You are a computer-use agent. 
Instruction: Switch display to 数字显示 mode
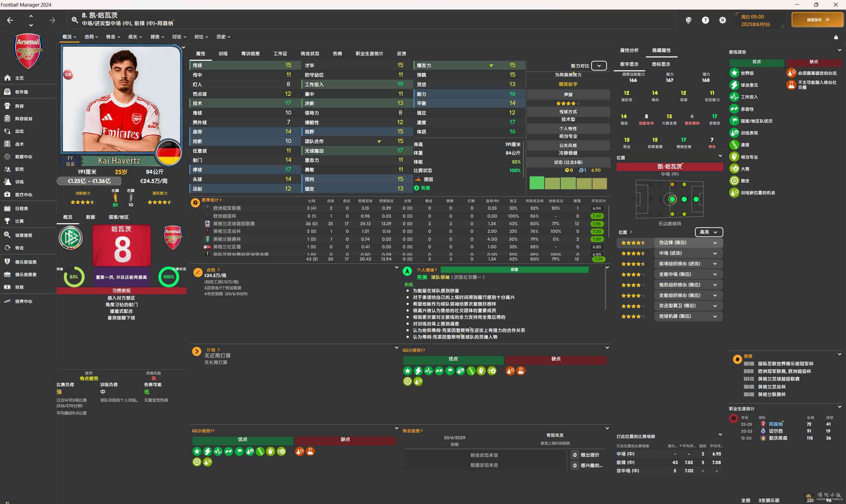coord(629,64)
